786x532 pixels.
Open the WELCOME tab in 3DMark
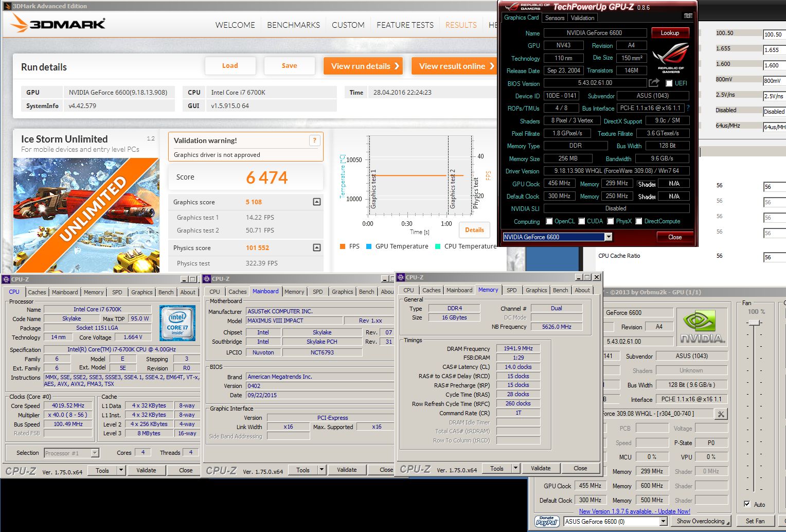(235, 25)
